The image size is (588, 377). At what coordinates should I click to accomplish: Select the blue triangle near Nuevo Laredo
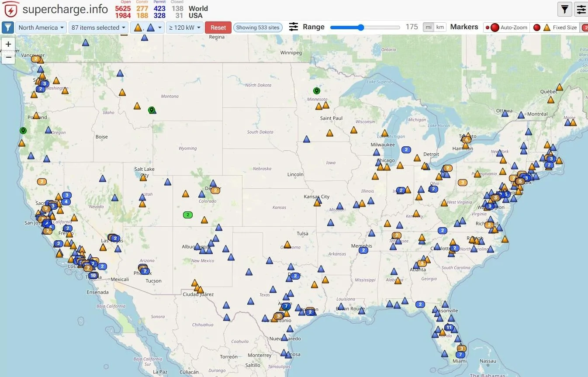pyautogui.click(x=285, y=338)
